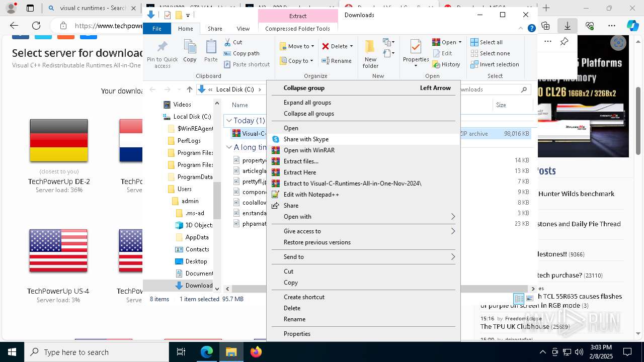Click browser refresh button
This screenshot has width=644, height=362.
point(36,26)
